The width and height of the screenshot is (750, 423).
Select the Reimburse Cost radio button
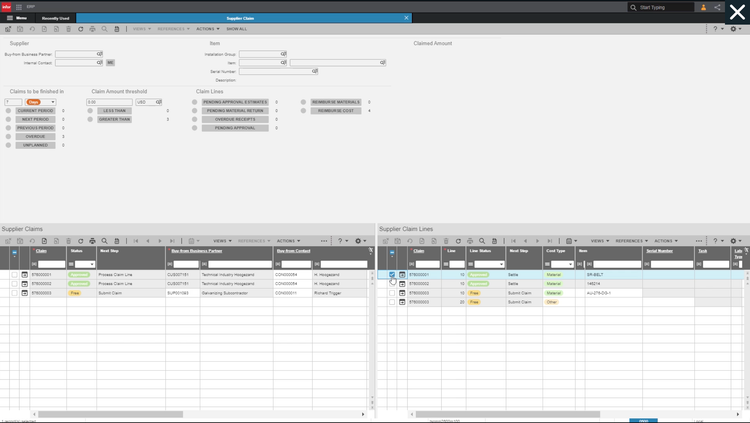click(303, 111)
